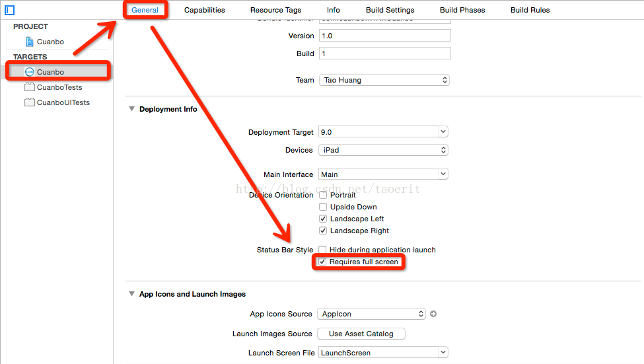Collapse App Icons and Launch Images section
644x364 pixels.
(132, 294)
